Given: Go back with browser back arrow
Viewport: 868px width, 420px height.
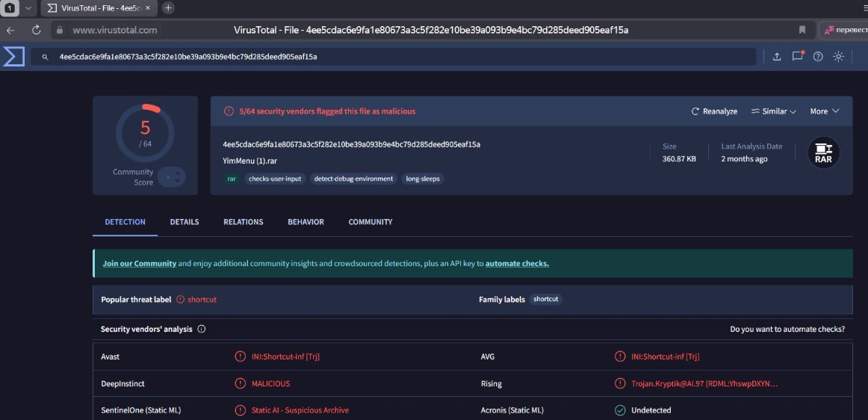Looking at the screenshot, I should pyautogui.click(x=11, y=30).
